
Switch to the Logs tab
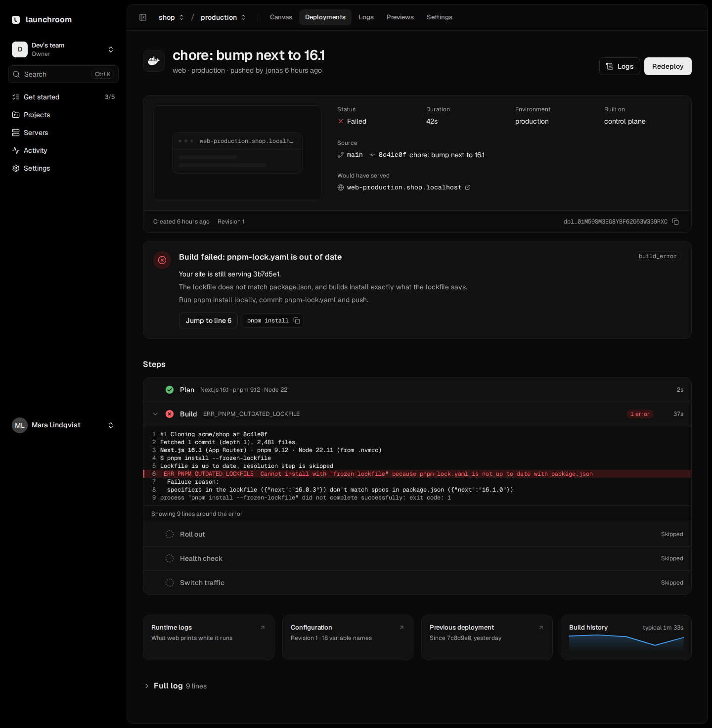tap(366, 17)
